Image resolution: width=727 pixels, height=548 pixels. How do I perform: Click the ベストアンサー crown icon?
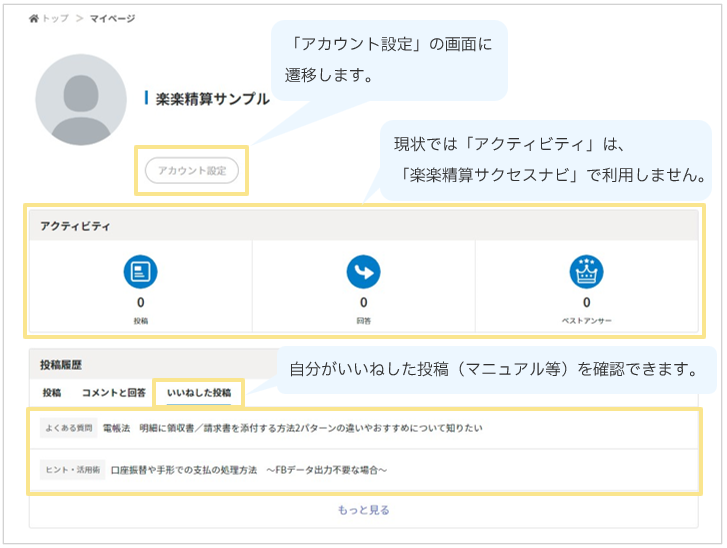pos(586,272)
